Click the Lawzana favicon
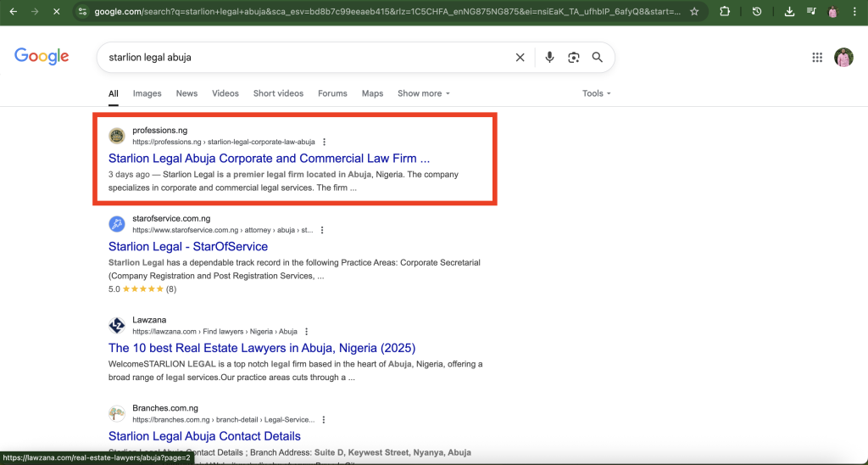868x465 pixels. (x=117, y=325)
